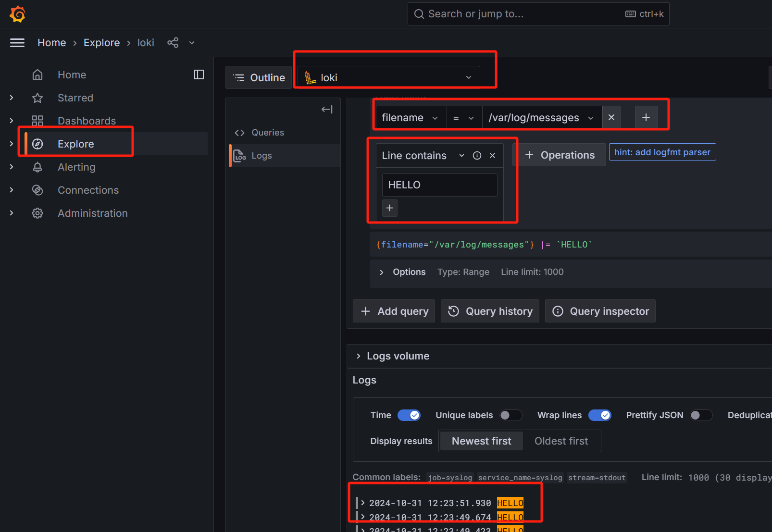
Task: Expand the query Options section
Action: coord(381,272)
